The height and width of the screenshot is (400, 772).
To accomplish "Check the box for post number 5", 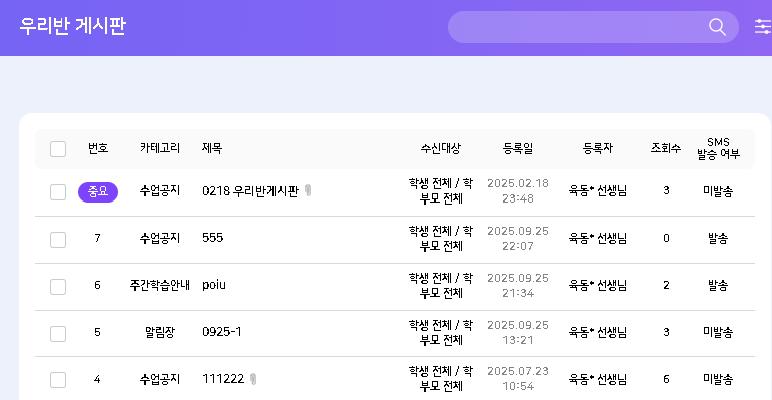I will pos(58,333).
